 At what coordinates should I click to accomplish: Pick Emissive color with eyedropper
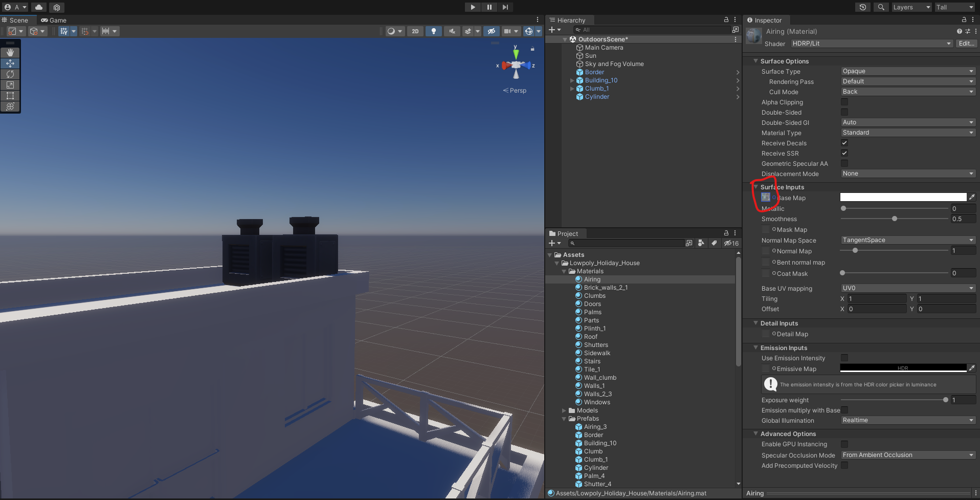click(972, 368)
